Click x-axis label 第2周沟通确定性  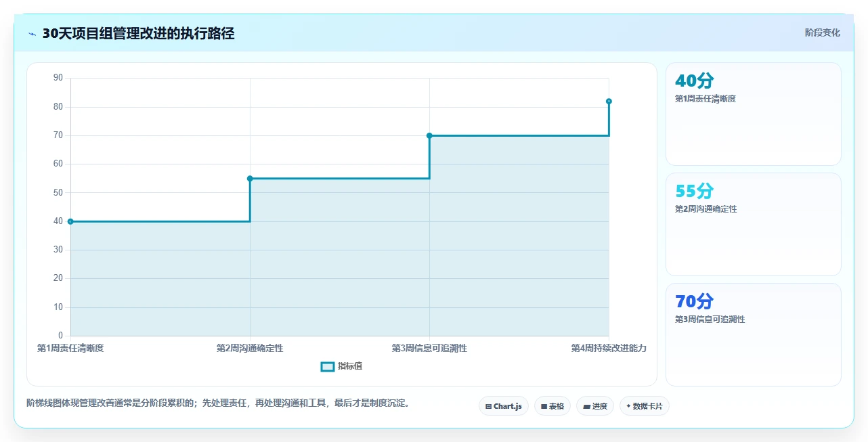[x=250, y=348]
